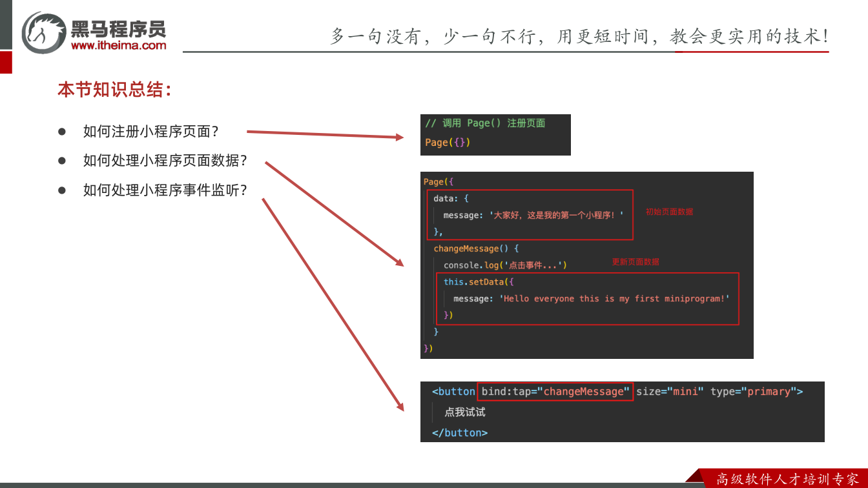Screen dimensions: 868x488
Task: Select the bullet 如何注册小程序页面?
Action: point(151,131)
